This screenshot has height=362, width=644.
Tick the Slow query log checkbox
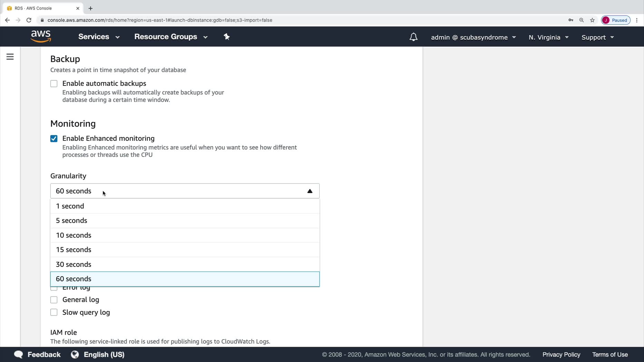pyautogui.click(x=54, y=312)
